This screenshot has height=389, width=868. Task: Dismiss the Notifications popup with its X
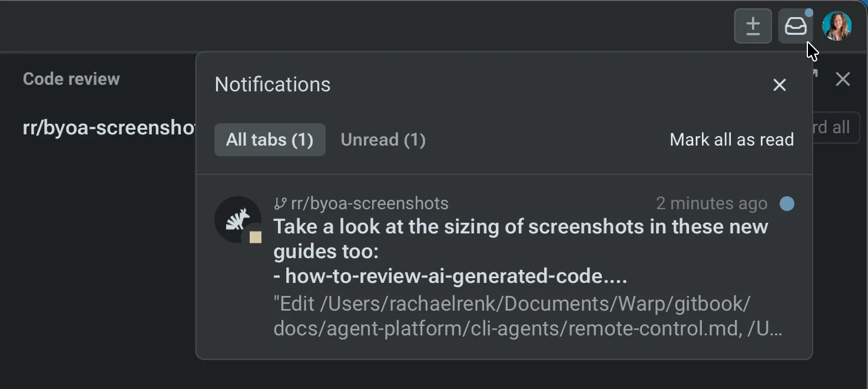[x=779, y=85]
